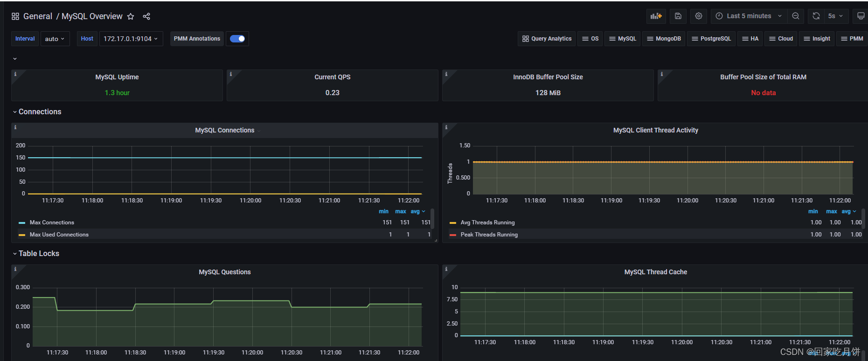
Task: Open the dashboards grid icon beside General
Action: [15, 16]
